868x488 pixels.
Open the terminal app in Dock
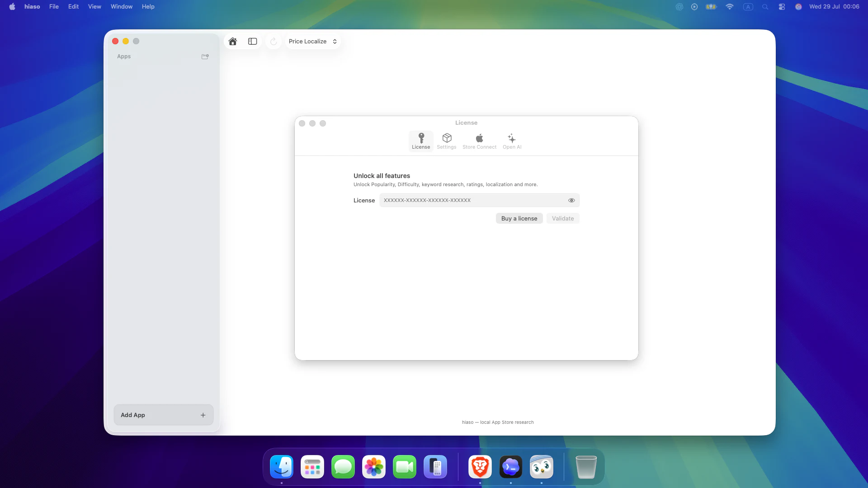coord(511,467)
